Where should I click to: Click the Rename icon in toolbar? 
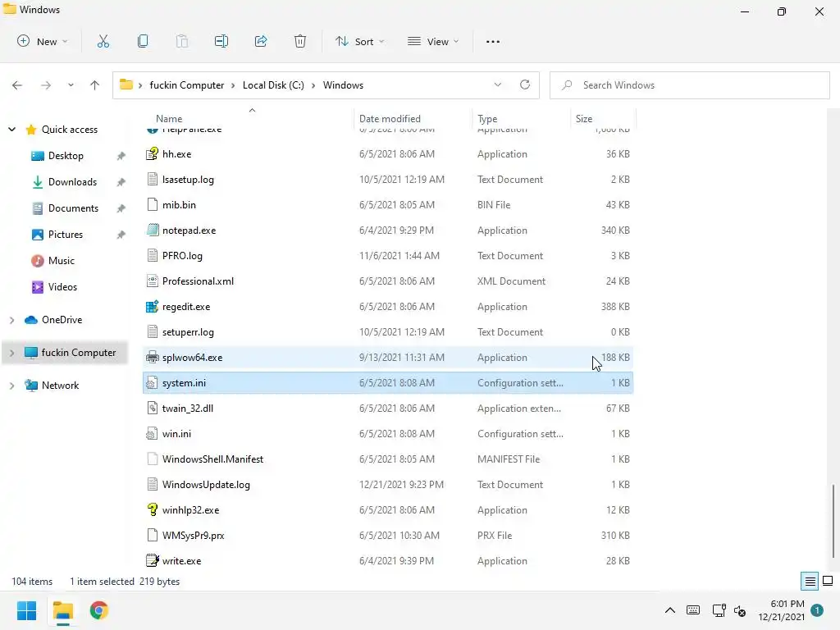(221, 41)
